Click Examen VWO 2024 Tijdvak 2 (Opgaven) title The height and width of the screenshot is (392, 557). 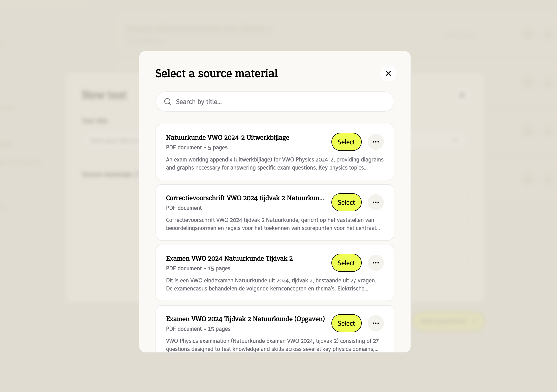coord(245,319)
